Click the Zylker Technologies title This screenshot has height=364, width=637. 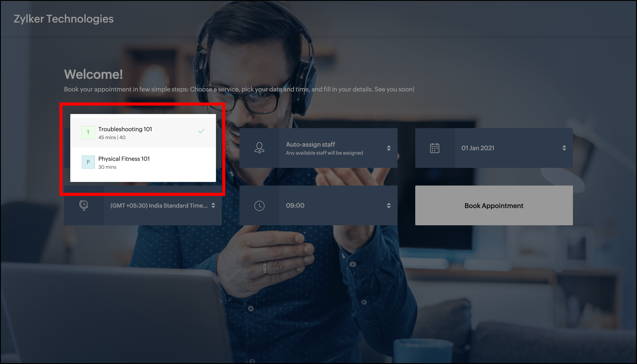pos(63,19)
